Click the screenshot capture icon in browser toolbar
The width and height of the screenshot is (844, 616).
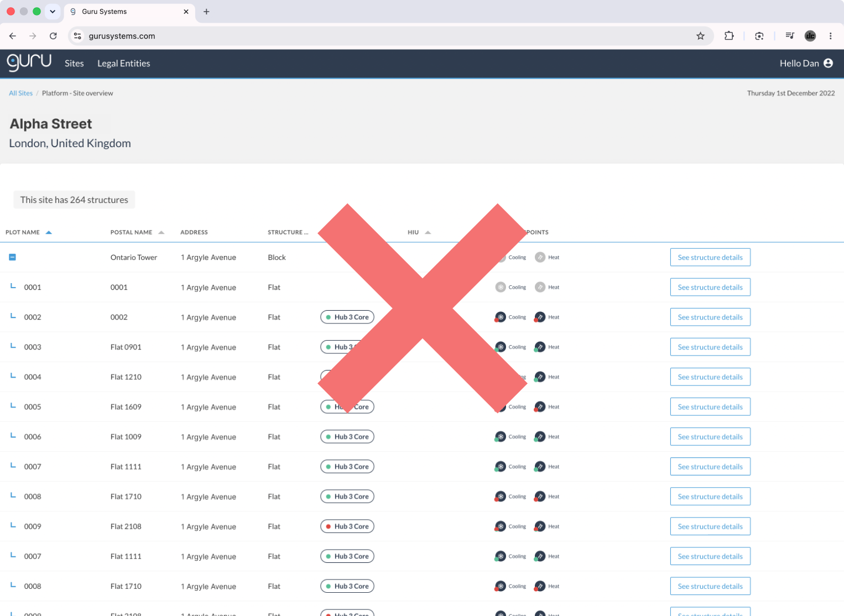point(759,36)
